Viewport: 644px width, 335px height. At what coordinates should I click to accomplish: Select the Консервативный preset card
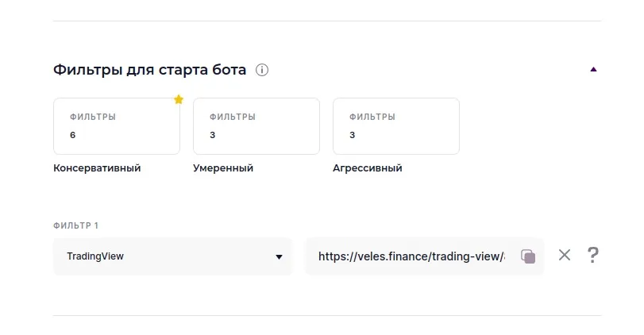116,125
